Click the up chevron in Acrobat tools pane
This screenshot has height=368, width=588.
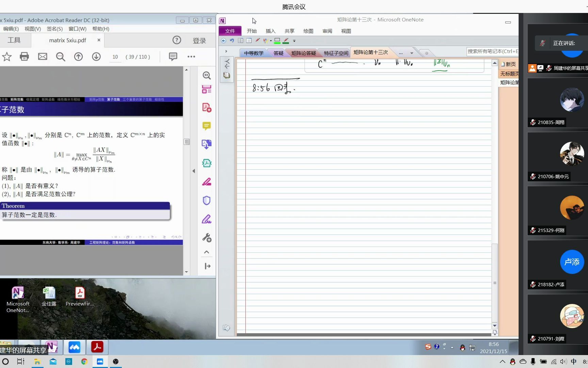[207, 252]
